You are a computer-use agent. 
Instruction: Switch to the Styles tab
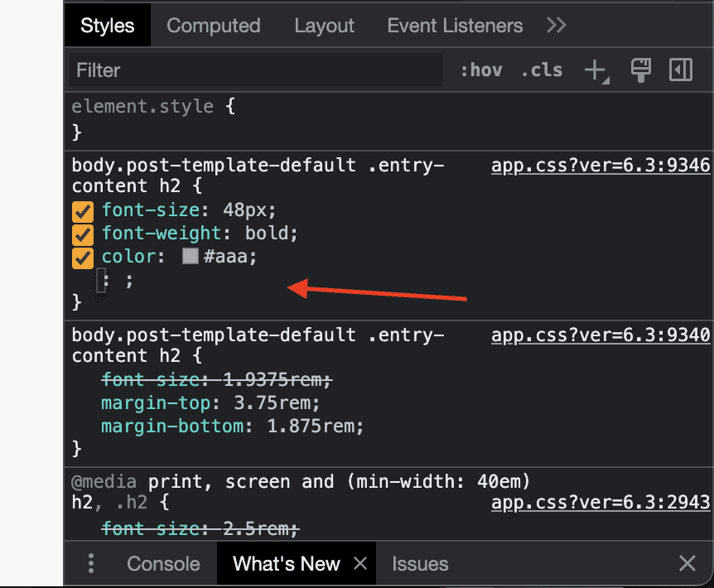coord(108,26)
